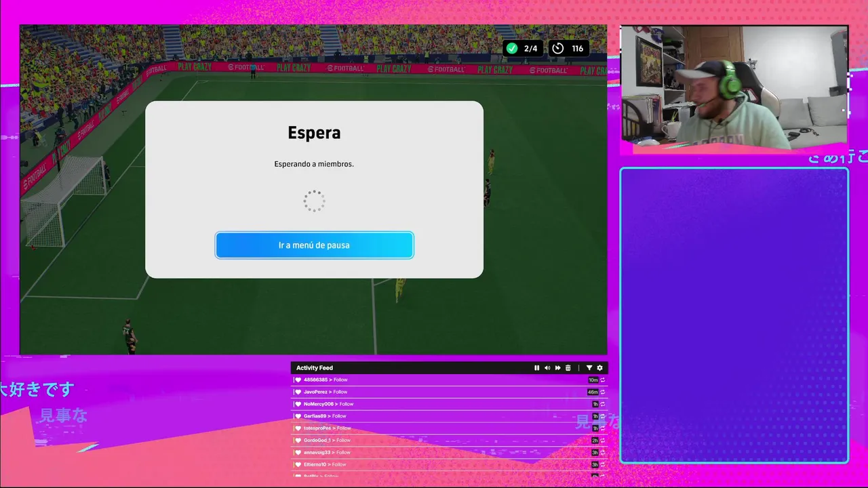
Task: Click the green checkmark '2/4' ready indicator
Action: [x=522, y=48]
